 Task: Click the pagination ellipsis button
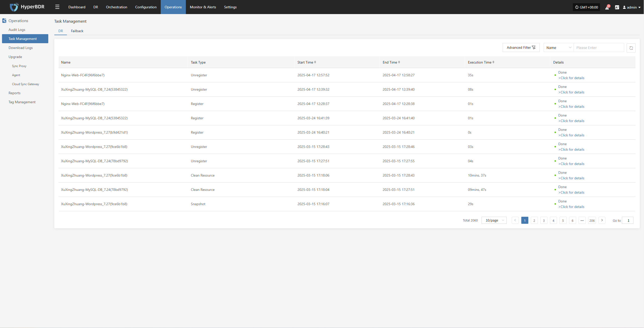[x=582, y=220]
